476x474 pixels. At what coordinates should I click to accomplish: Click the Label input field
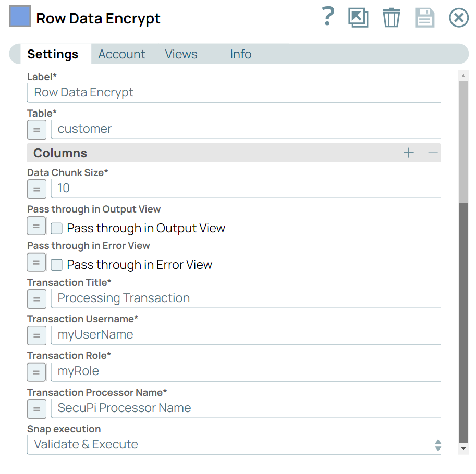[235, 92]
